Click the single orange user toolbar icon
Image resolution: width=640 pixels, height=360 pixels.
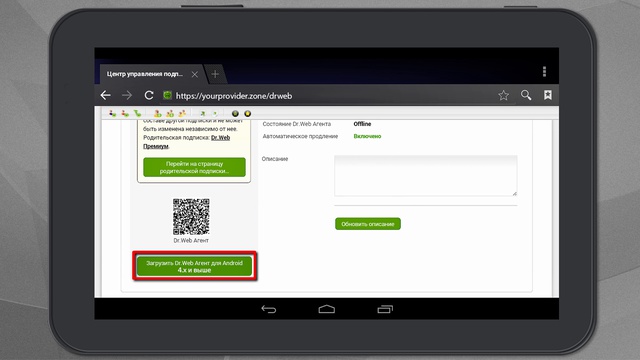pos(158,114)
